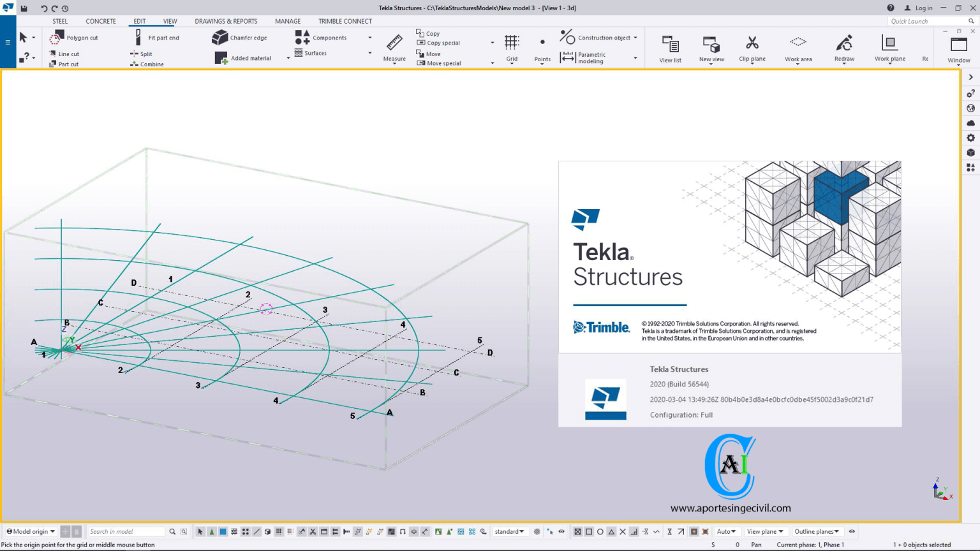The height and width of the screenshot is (551, 980).
Task: Open the side pane settings gear icon
Action: [970, 138]
